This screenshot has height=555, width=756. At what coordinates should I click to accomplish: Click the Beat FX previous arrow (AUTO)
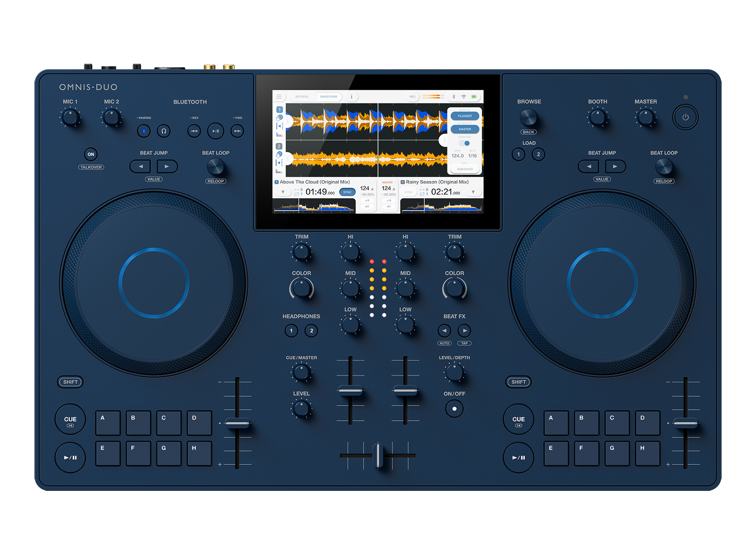(444, 331)
